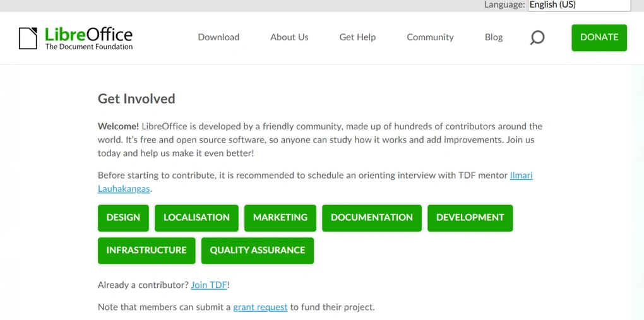This screenshot has height=320, width=644.
Task: Go to the Blog page
Action: (x=494, y=37)
